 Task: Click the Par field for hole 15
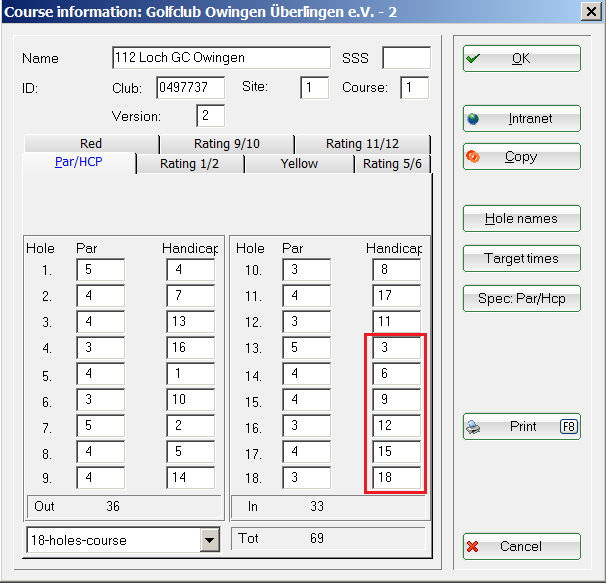(307, 399)
